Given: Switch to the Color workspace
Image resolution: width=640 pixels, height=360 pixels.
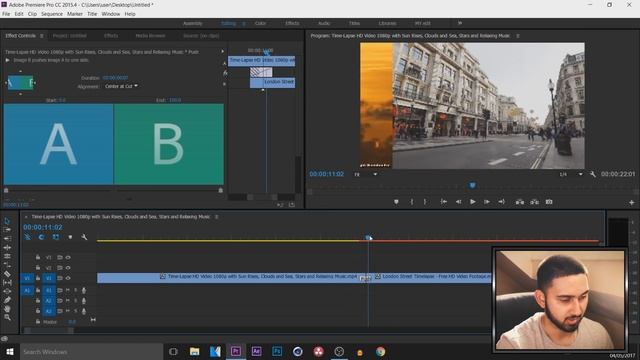Looking at the screenshot, I should point(260,23).
